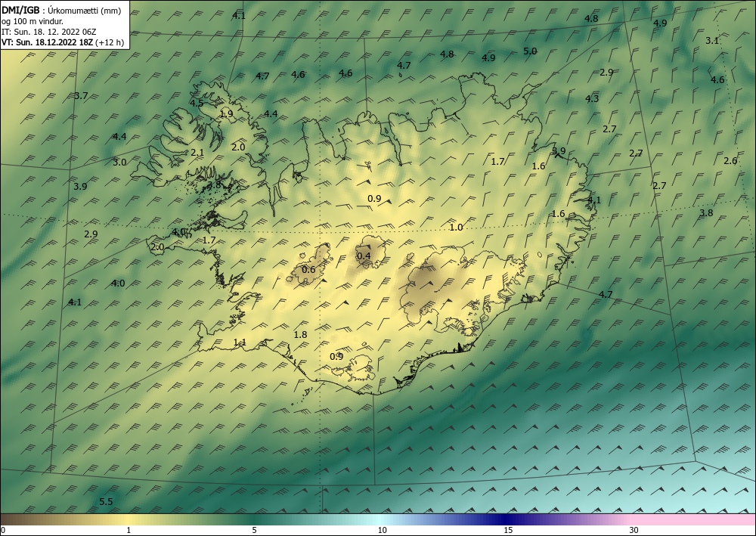This screenshot has height=536, width=756.
Task: Click the '5' label on the color scale
Action: [254, 530]
